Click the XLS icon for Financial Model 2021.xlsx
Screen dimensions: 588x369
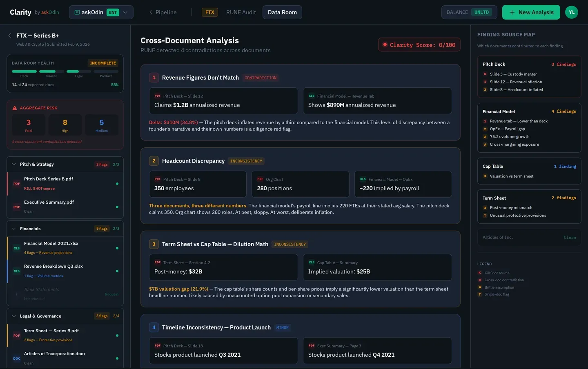(x=17, y=248)
